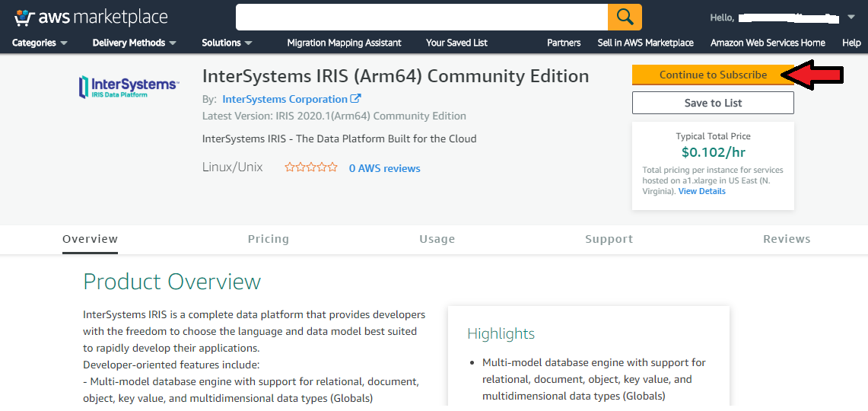
Task: Click the $0.102/hr price text
Action: tap(713, 151)
